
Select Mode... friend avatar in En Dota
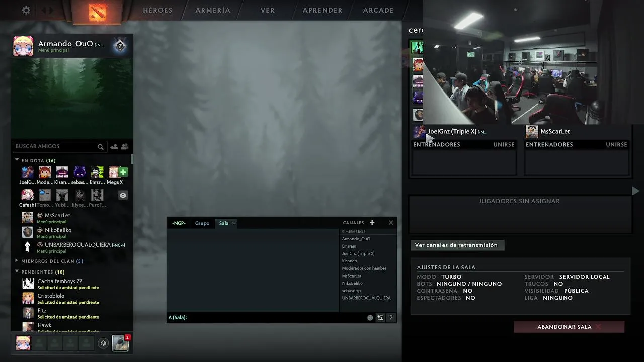tap(45, 172)
